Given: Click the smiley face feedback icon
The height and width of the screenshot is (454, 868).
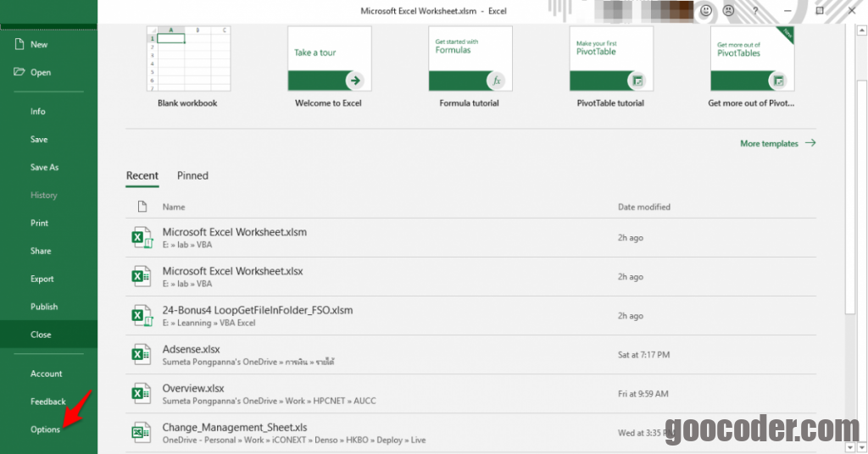Looking at the screenshot, I should point(706,10).
